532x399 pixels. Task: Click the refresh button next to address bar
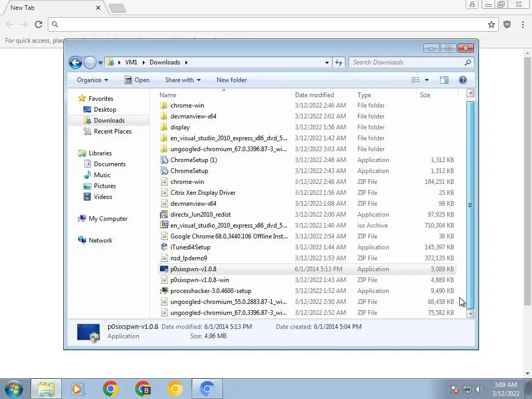coord(339,62)
